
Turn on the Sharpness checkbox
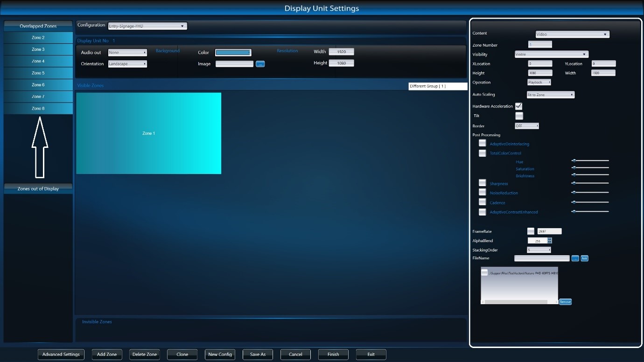coord(482,183)
